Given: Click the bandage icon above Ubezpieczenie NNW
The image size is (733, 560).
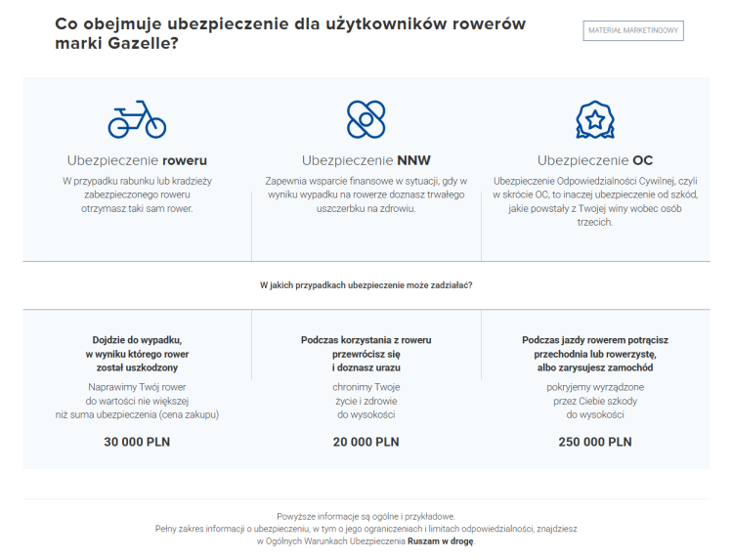Looking at the screenshot, I should (366, 119).
